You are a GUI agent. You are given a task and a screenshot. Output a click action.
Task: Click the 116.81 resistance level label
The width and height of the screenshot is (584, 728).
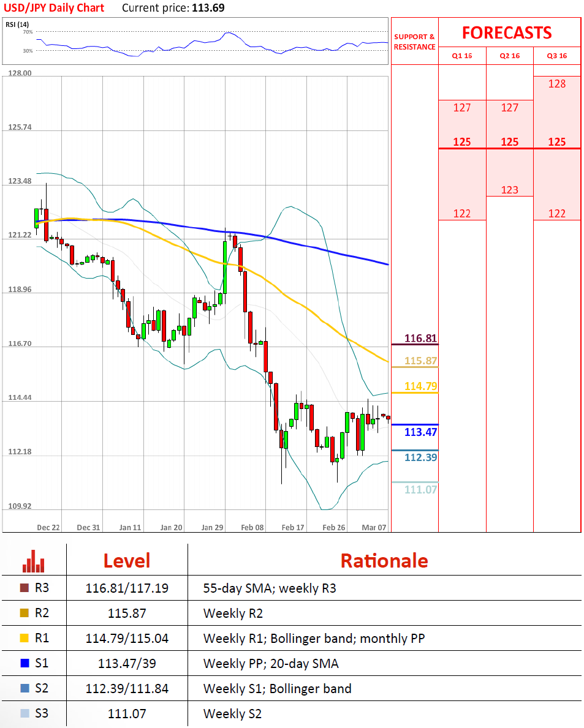click(x=420, y=339)
